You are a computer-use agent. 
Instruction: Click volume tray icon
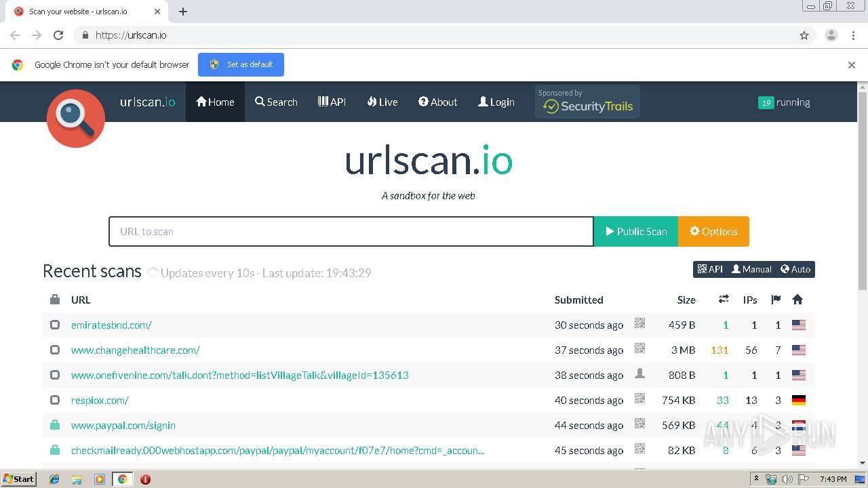[x=787, y=479]
